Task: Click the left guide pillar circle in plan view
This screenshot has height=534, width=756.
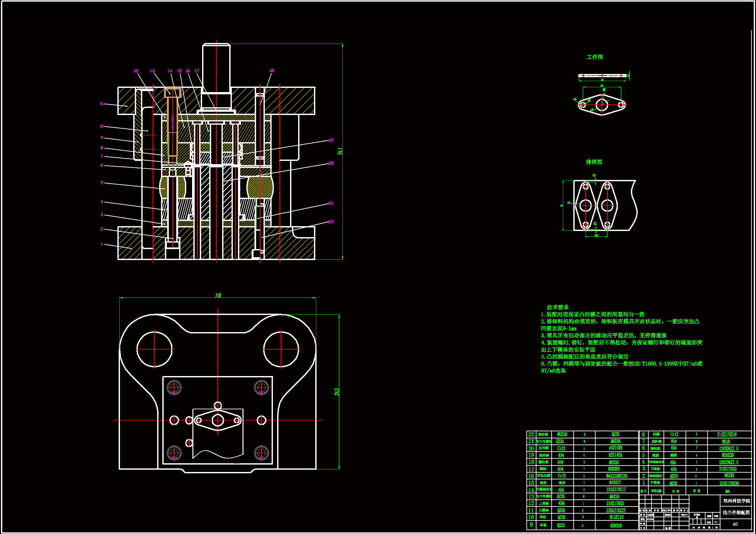Action: pyautogui.click(x=154, y=349)
